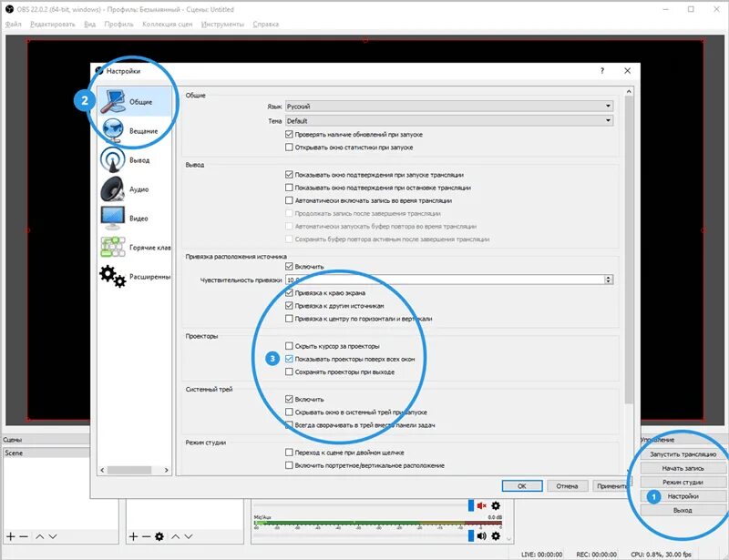Enable confirmation window при остановке трансляции
Image resolution: width=729 pixels, height=560 pixels.
289,188
